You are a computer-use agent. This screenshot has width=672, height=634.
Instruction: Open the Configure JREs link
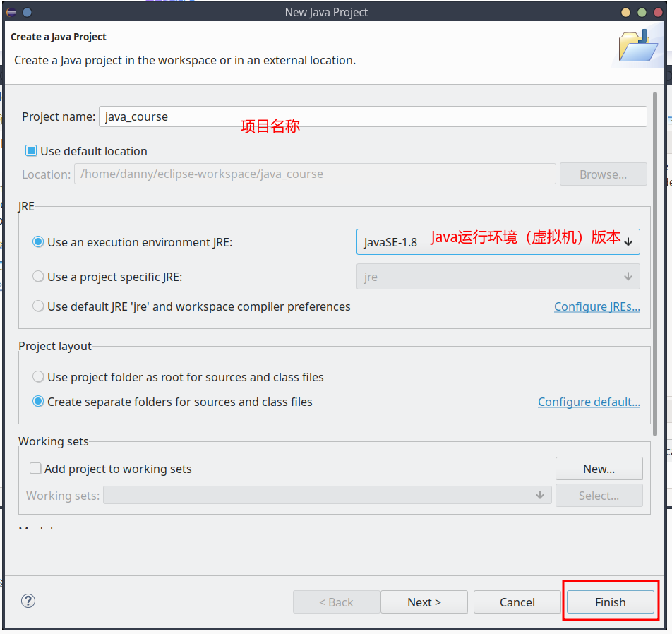click(x=596, y=306)
